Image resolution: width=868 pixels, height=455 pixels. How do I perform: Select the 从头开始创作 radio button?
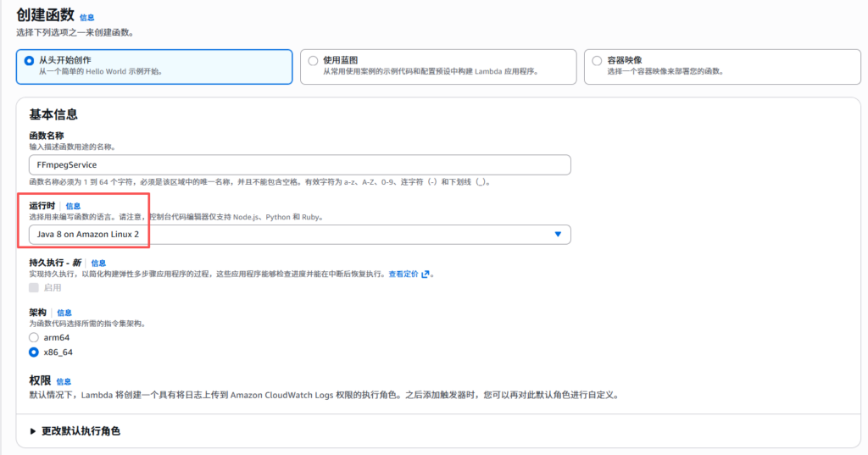point(30,61)
